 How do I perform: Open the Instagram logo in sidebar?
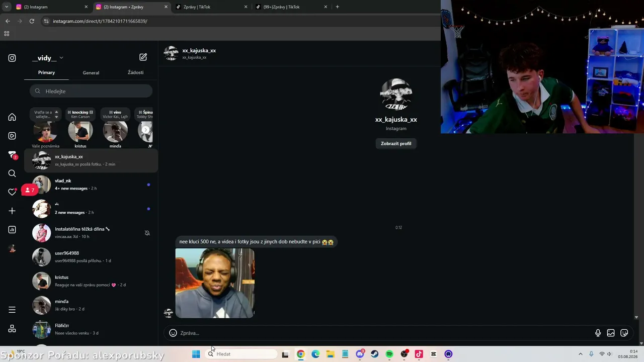12,58
